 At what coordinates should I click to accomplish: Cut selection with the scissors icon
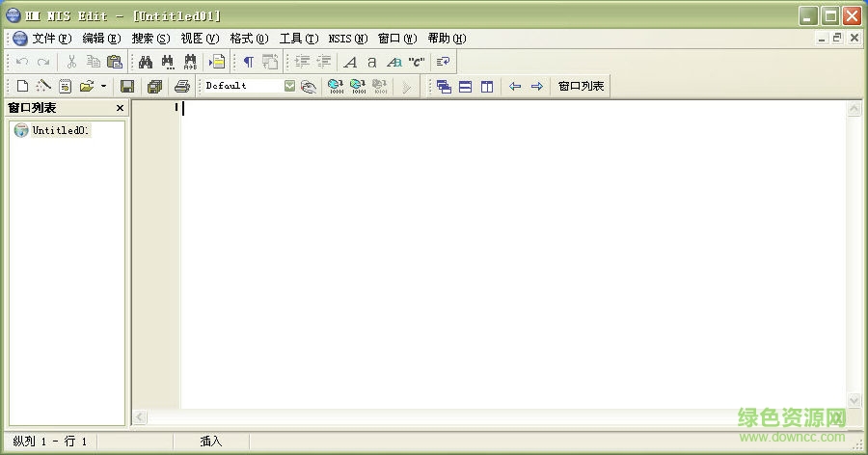click(x=70, y=62)
